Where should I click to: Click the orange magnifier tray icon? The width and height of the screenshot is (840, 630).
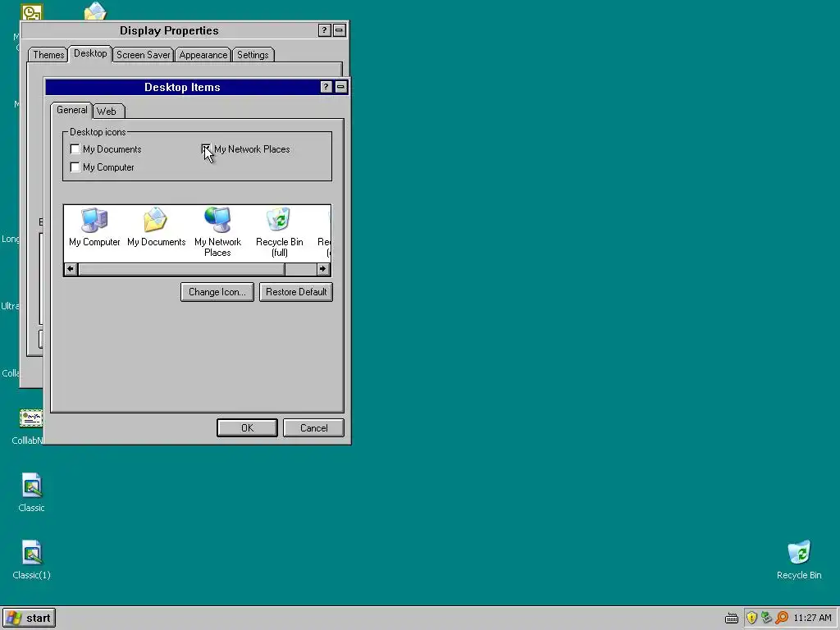click(782, 618)
